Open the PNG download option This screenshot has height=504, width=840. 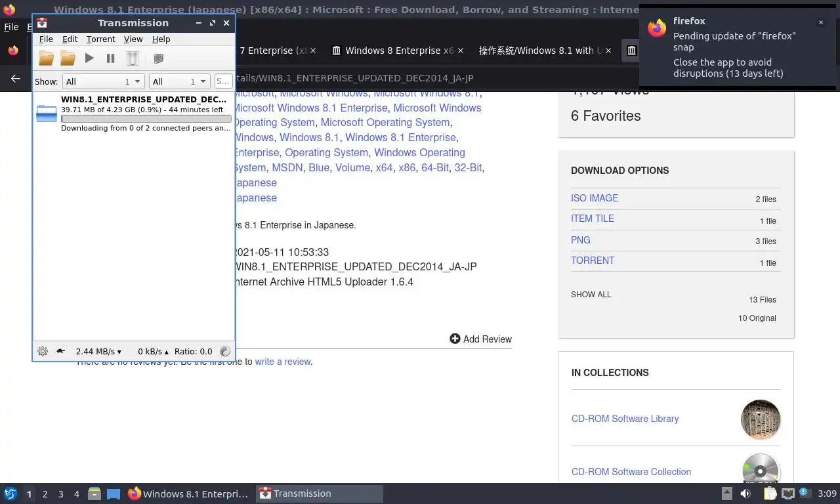click(581, 240)
